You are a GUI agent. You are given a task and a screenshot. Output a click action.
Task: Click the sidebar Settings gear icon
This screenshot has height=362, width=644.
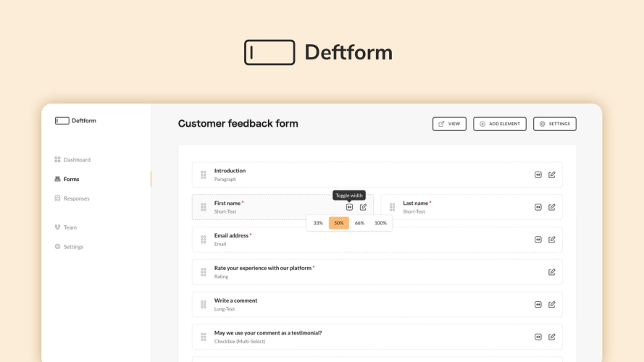[x=57, y=247]
